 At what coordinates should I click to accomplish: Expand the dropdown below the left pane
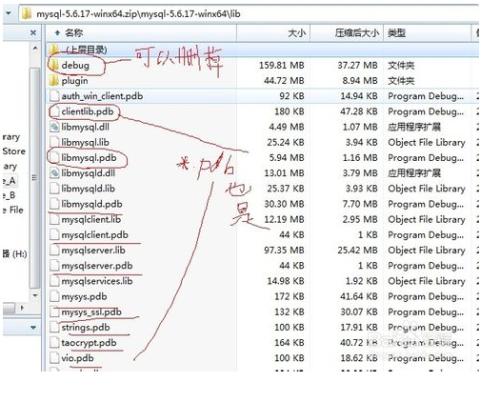click(33, 328)
